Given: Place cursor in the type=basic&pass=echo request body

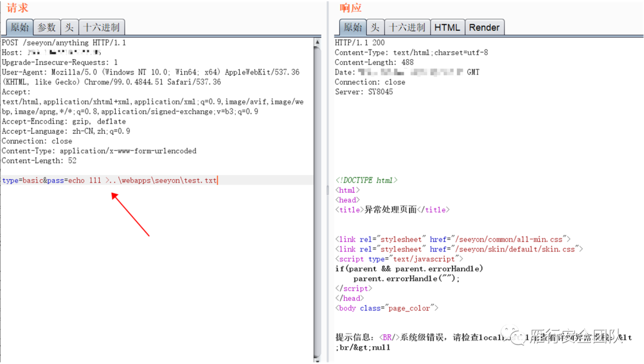Looking at the screenshot, I should pyautogui.click(x=110, y=180).
